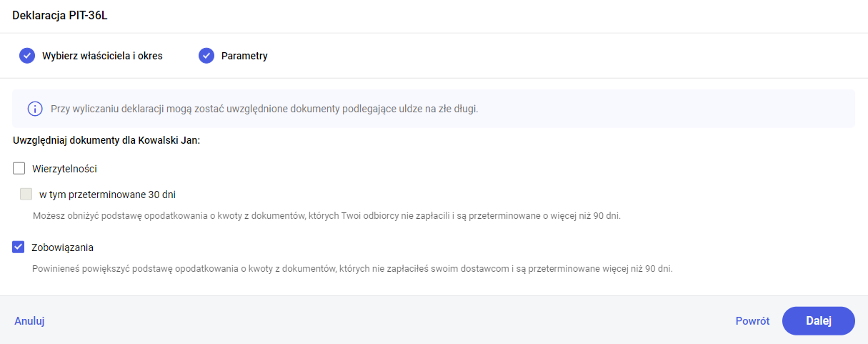Image resolution: width=868 pixels, height=344 pixels.
Task: Go to the 'Wybierz właściciela i okres' step
Action: [x=102, y=56]
